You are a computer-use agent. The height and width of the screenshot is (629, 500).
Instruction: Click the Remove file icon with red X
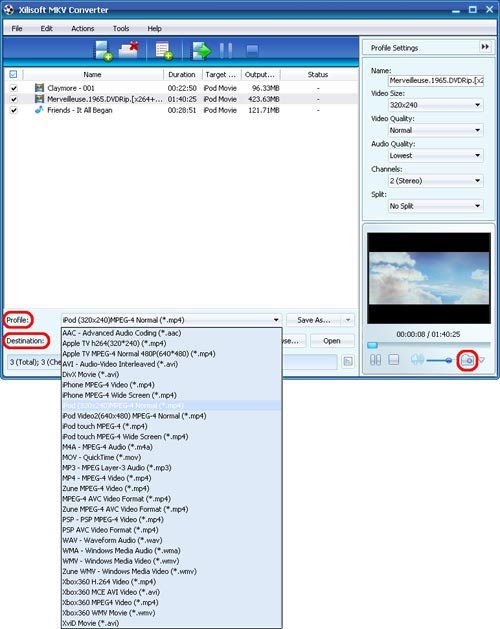coord(128,50)
